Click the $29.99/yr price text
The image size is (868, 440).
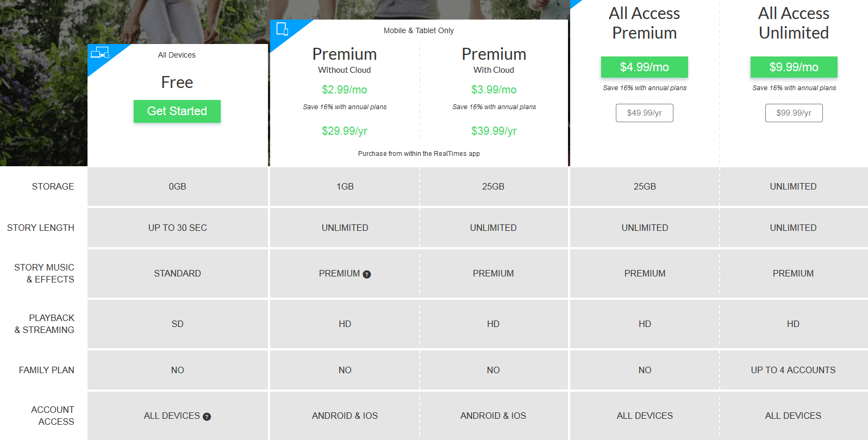[x=345, y=131]
